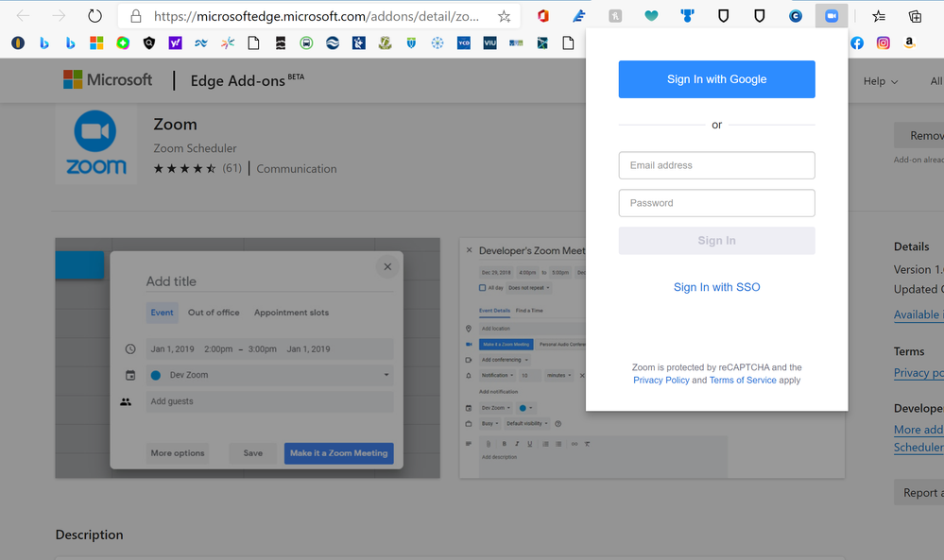Click the Remove add-on button

coord(918,135)
